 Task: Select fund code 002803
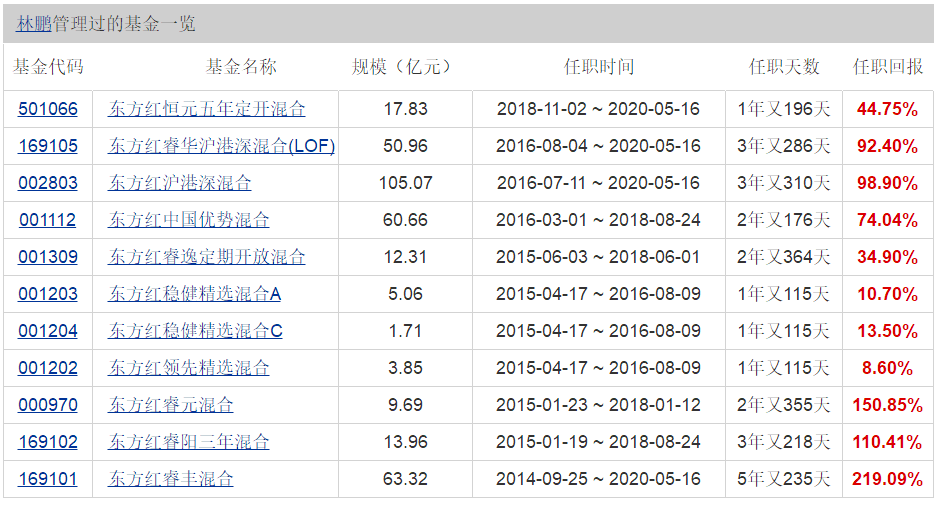coord(47,184)
